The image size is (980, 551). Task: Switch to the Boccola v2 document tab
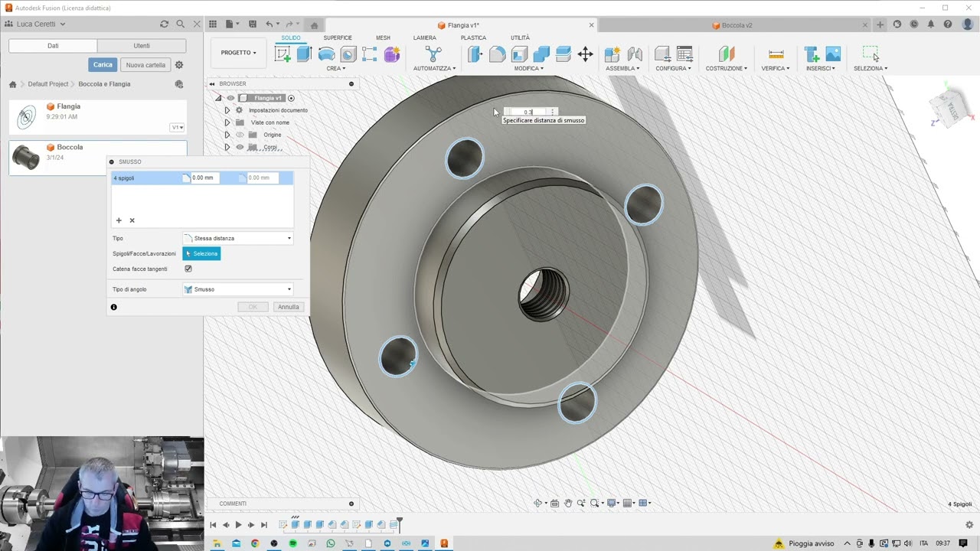731,25
